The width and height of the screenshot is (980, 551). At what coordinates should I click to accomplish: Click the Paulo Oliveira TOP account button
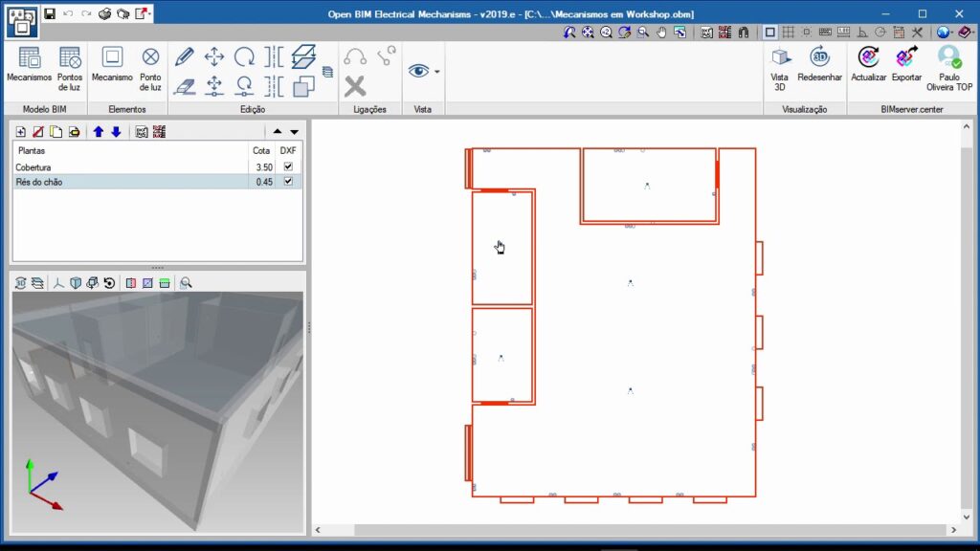coord(948,65)
